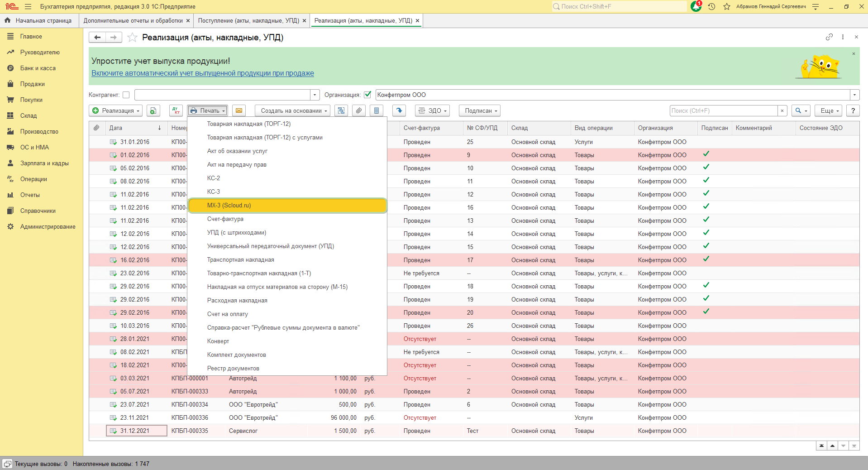The image size is (868, 470).
Task: Open the document journal list icon
Action: pos(377,110)
